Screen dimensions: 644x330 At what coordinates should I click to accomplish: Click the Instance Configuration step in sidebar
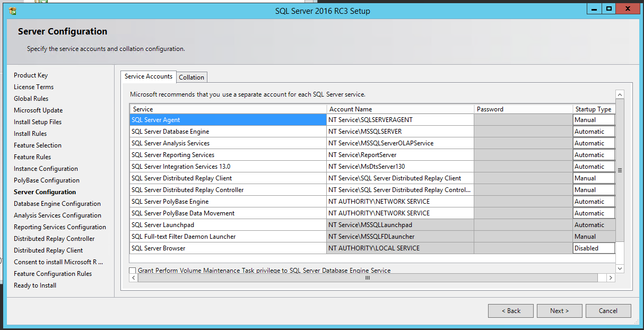tap(46, 169)
